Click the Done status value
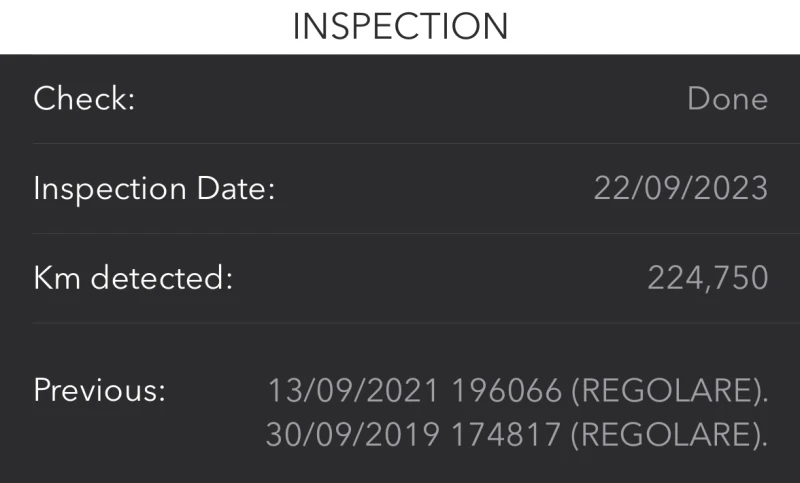The image size is (800, 483). (x=727, y=99)
